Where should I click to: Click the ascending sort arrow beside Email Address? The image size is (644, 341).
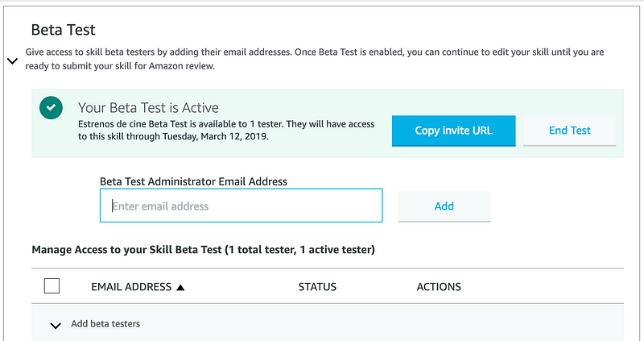coord(180,287)
